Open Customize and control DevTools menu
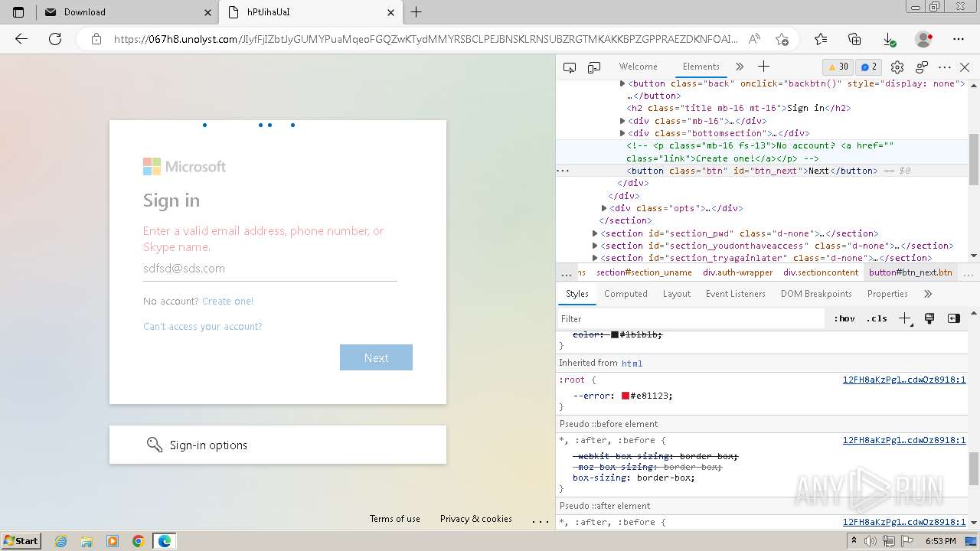The height and width of the screenshot is (551, 980). click(x=945, y=67)
